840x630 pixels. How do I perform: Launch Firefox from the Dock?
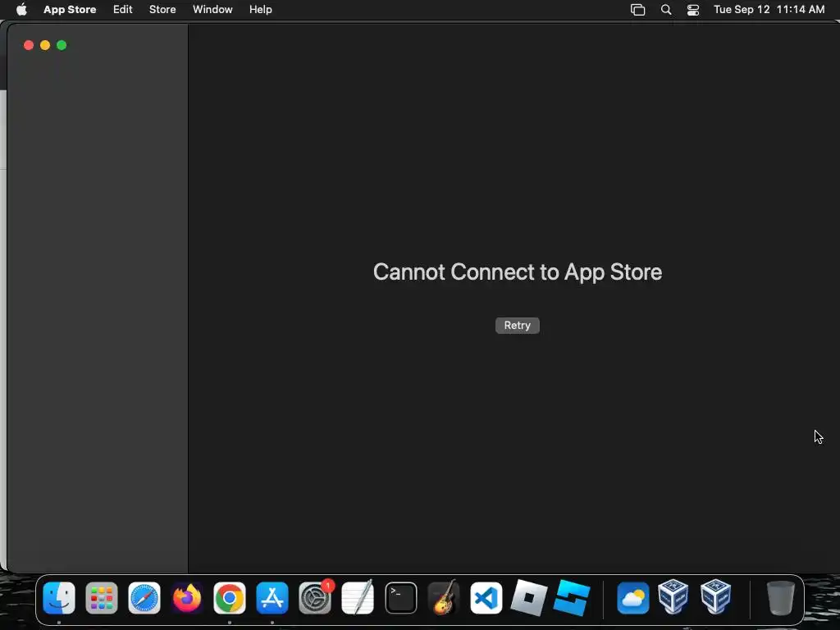(187, 598)
